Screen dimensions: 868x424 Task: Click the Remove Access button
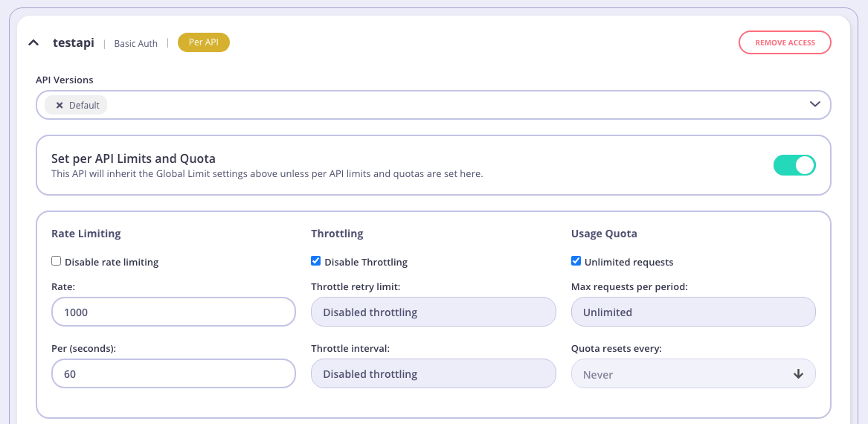click(x=784, y=43)
